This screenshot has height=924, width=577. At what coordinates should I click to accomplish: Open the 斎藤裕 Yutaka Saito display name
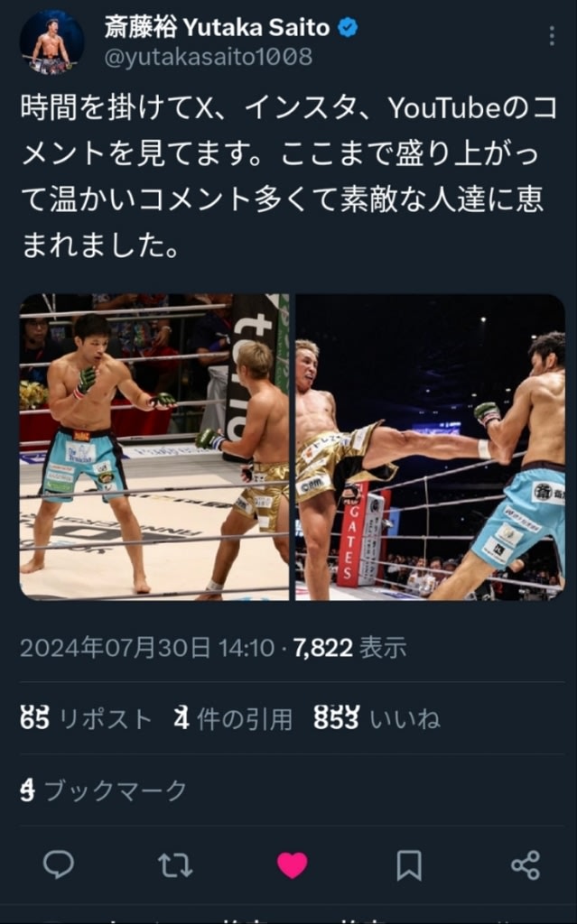(x=217, y=27)
